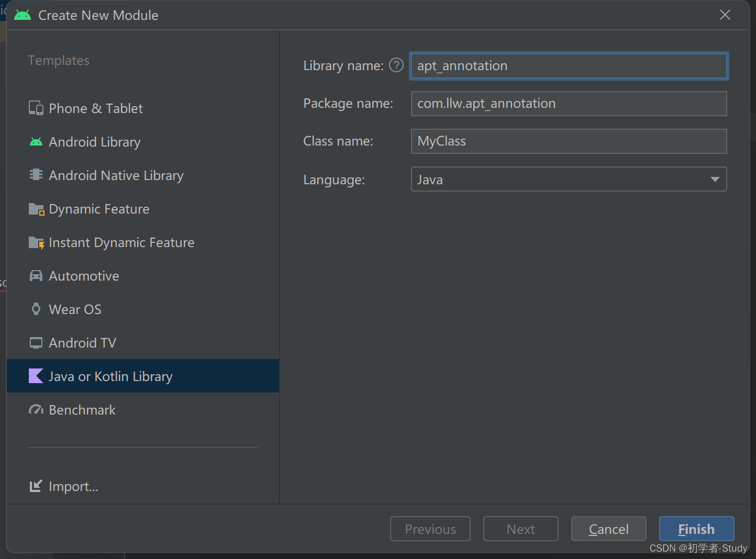Click the Create New Module title text
756x559 pixels.
pyautogui.click(x=98, y=15)
